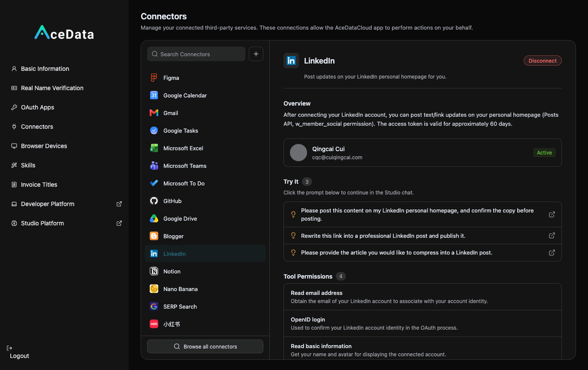Click Try It count badge 3

tap(307, 182)
